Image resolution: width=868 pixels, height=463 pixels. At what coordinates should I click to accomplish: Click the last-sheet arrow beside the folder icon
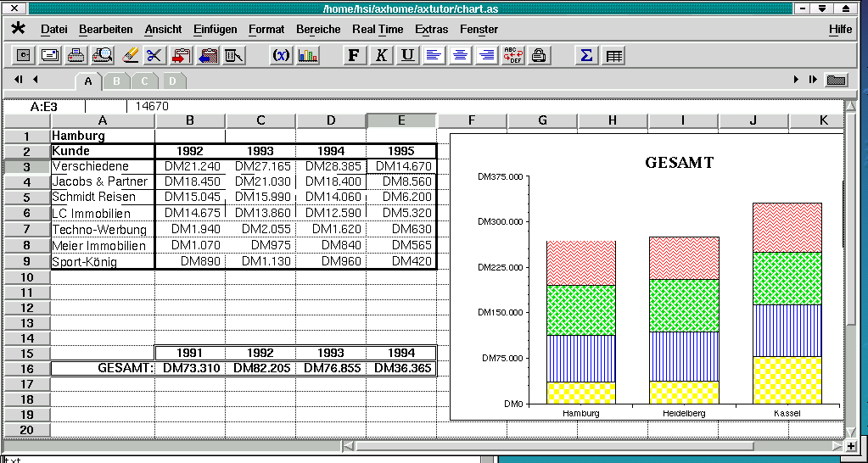coord(812,80)
